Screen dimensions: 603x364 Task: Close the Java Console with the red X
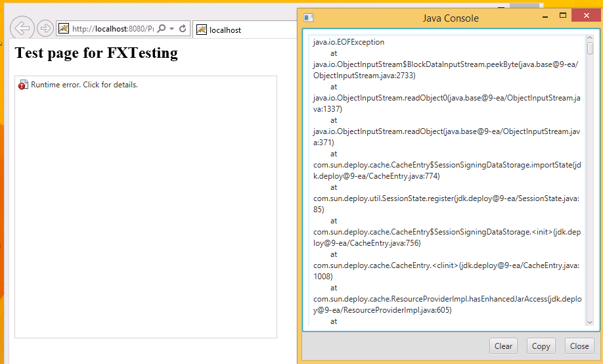[586, 15]
